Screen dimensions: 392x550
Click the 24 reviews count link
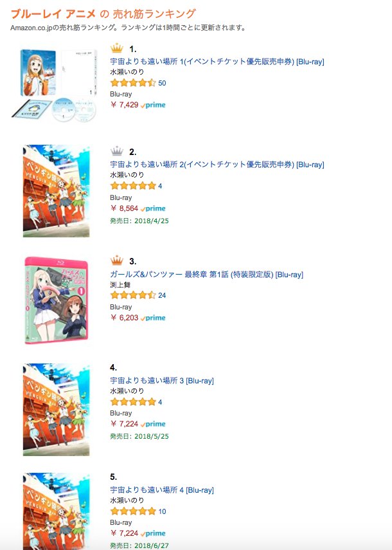[162, 295]
